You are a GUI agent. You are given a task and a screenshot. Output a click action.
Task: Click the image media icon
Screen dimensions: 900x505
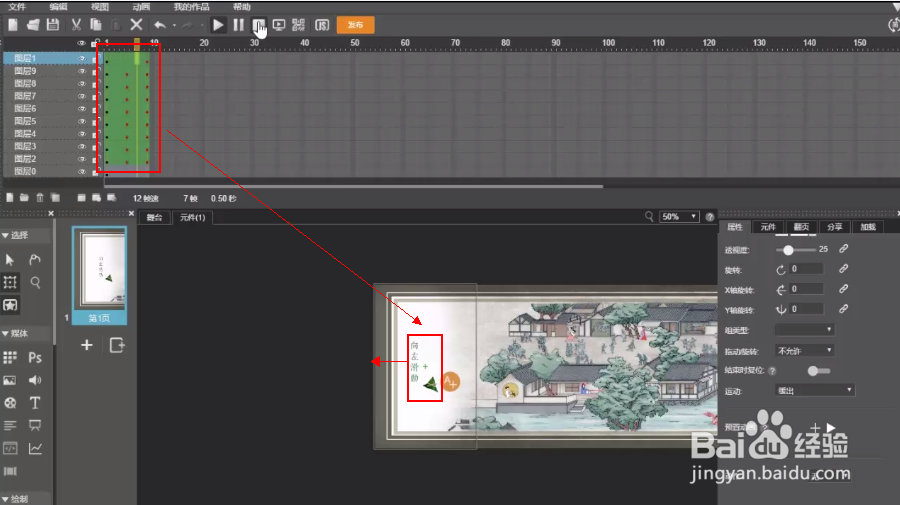[10, 380]
